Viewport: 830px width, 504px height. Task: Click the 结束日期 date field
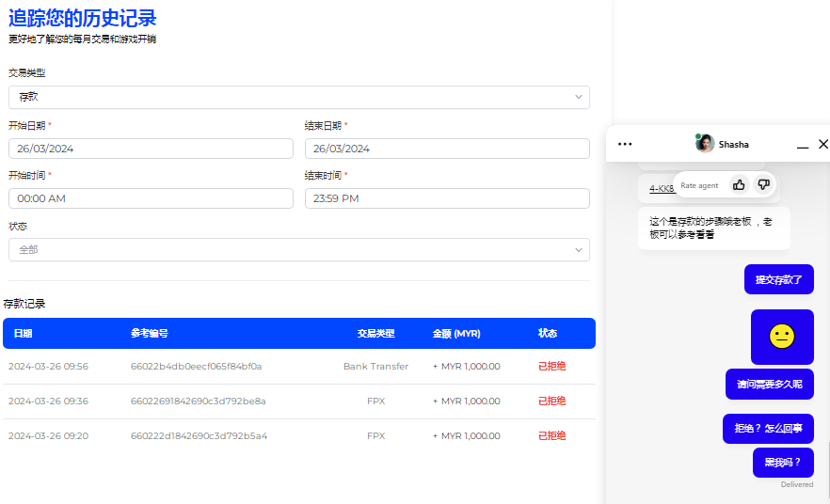coord(447,149)
